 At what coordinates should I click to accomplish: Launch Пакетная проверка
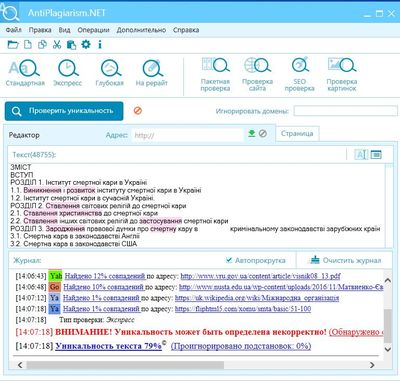point(215,74)
